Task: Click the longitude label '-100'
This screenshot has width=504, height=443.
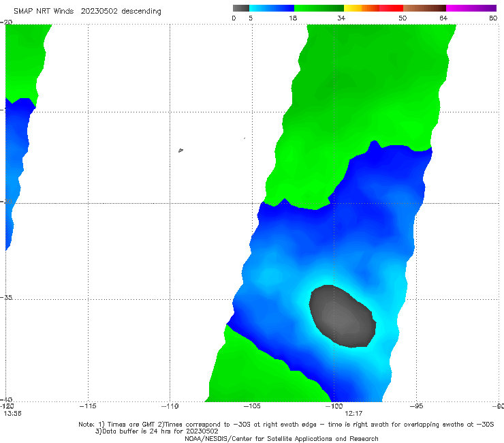Action: (334, 406)
